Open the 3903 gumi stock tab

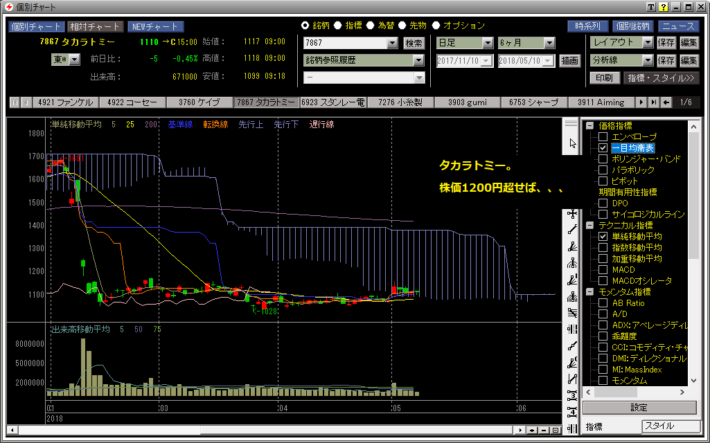467,102
